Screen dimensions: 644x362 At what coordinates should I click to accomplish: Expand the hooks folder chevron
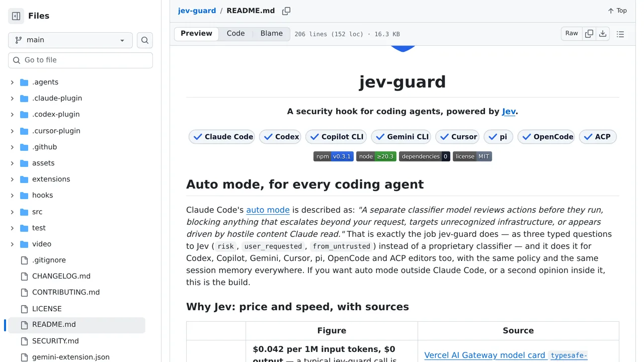pos(12,195)
